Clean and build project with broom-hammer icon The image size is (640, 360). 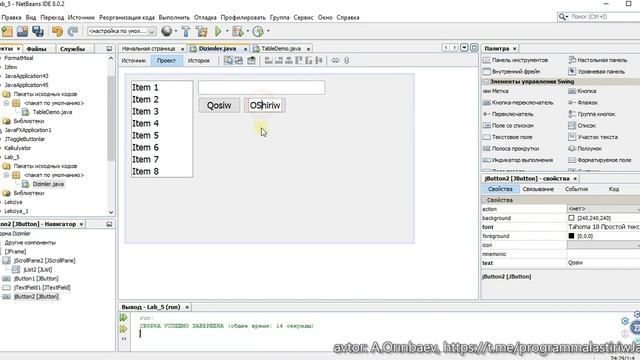click(x=201, y=31)
